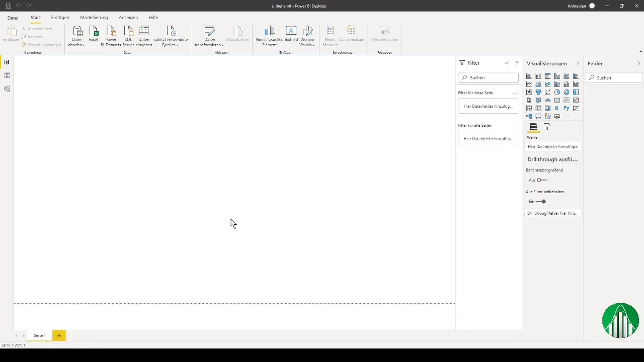Viewport: 644px width, 362px height.
Task: Open the Datei menu tab
Action: (13, 18)
